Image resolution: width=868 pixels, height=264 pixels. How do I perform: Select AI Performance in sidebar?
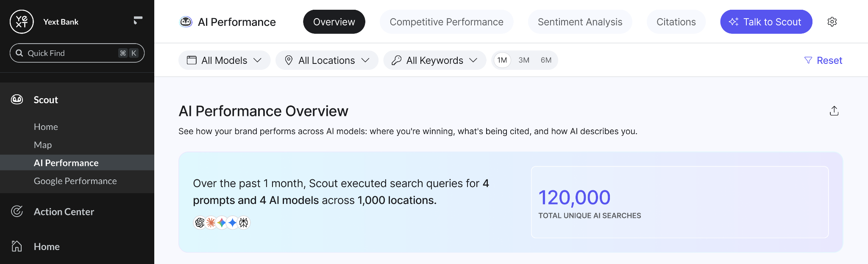click(x=77, y=163)
